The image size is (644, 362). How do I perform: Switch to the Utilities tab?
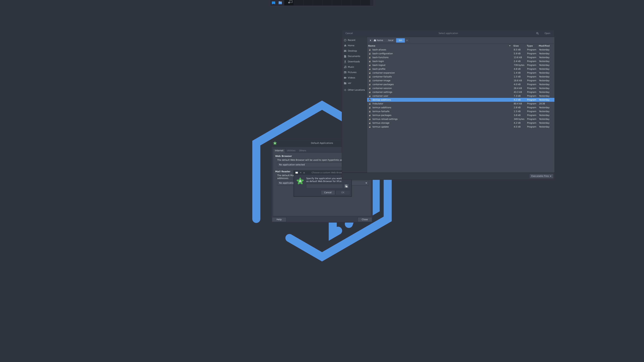point(291,151)
